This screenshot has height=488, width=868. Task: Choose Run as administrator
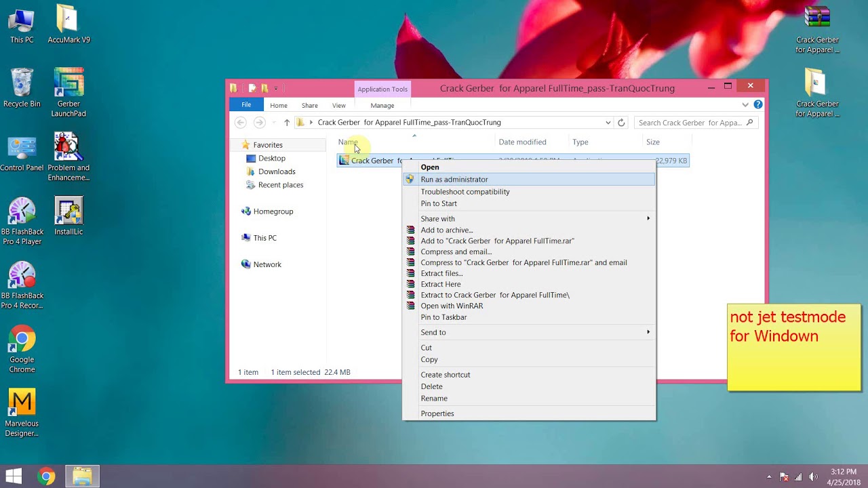tap(529, 179)
